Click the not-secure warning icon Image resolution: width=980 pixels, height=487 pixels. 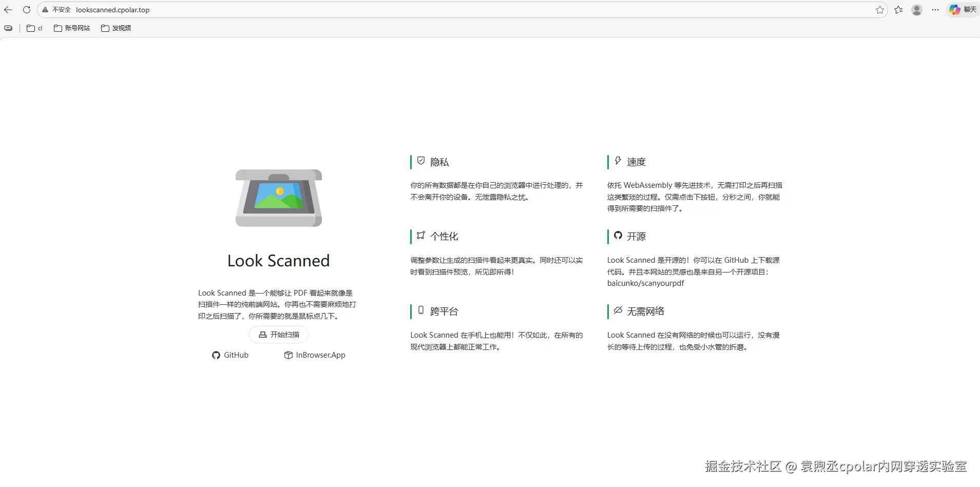pyautogui.click(x=45, y=10)
